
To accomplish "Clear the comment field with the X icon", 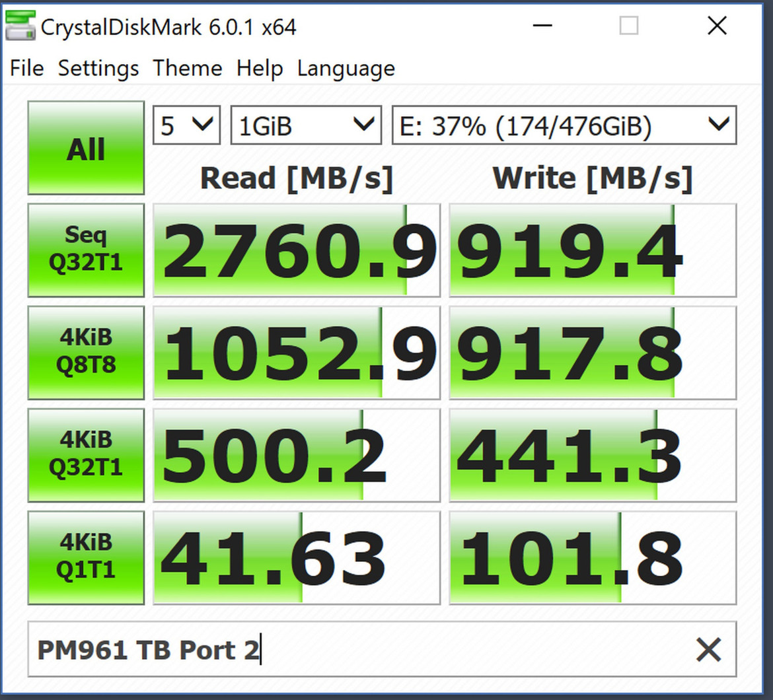I will (x=708, y=650).
